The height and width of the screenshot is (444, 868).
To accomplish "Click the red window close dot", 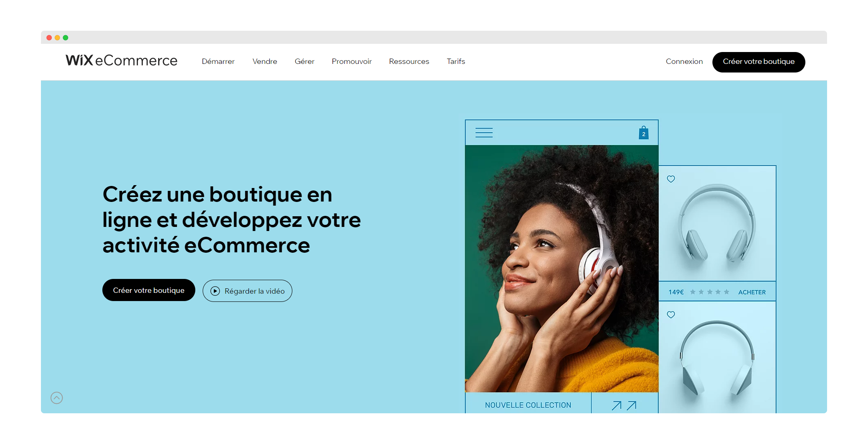I will 49,38.
